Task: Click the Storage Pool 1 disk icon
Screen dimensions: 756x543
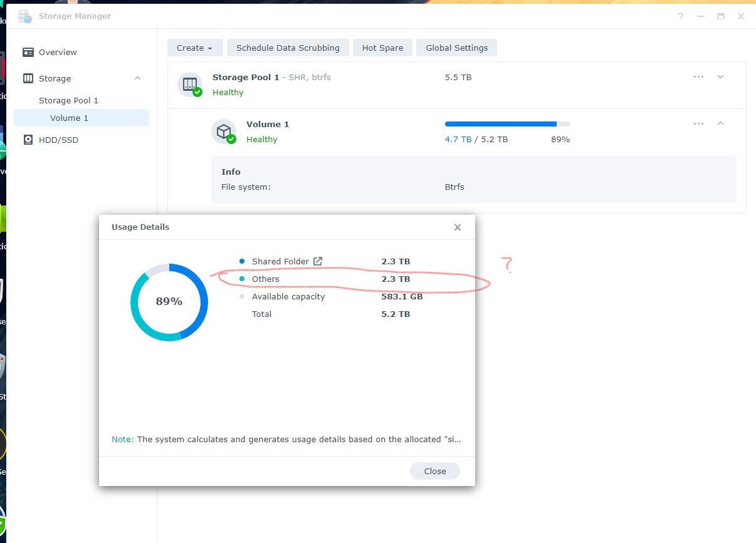Action: pos(190,85)
